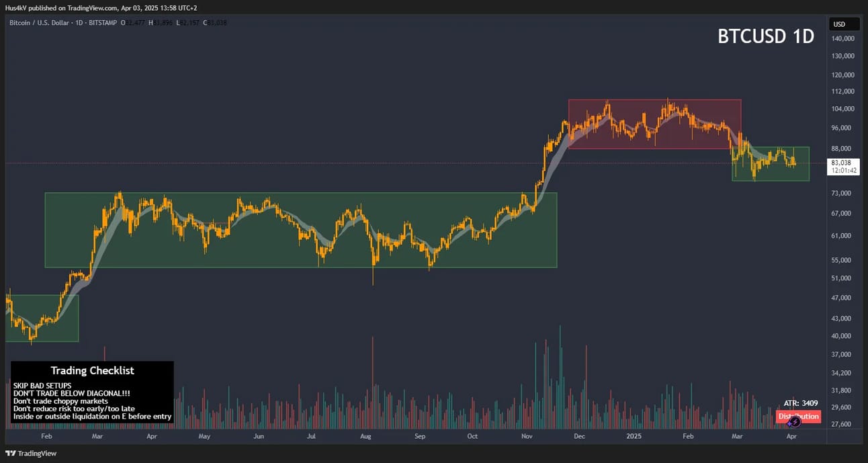Click the purple lightning event icon near Apr
Screen dimensions: 868x463
tap(794, 422)
